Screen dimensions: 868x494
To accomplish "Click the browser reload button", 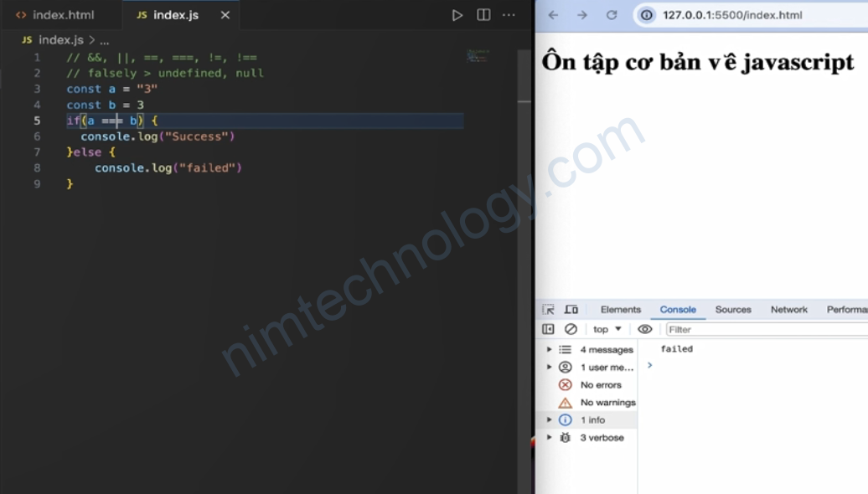I will (612, 15).
